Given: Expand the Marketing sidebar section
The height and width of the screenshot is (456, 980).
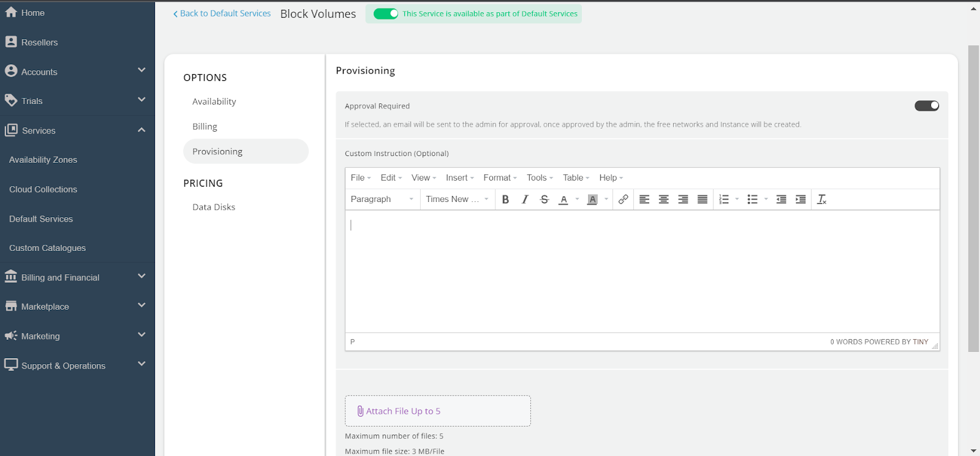Looking at the screenshot, I should point(141,335).
